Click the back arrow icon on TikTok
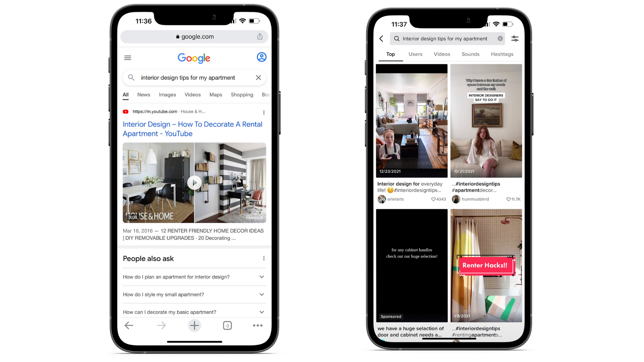This screenshot has width=644, height=362. [382, 39]
